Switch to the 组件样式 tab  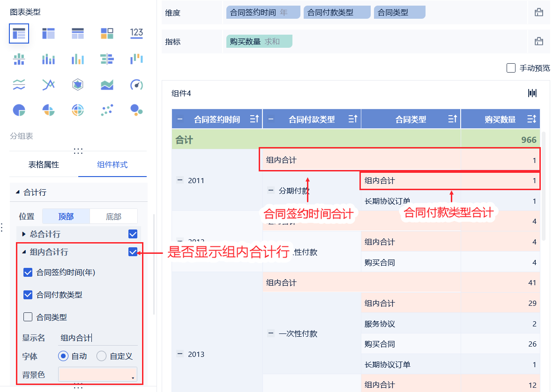coord(112,165)
